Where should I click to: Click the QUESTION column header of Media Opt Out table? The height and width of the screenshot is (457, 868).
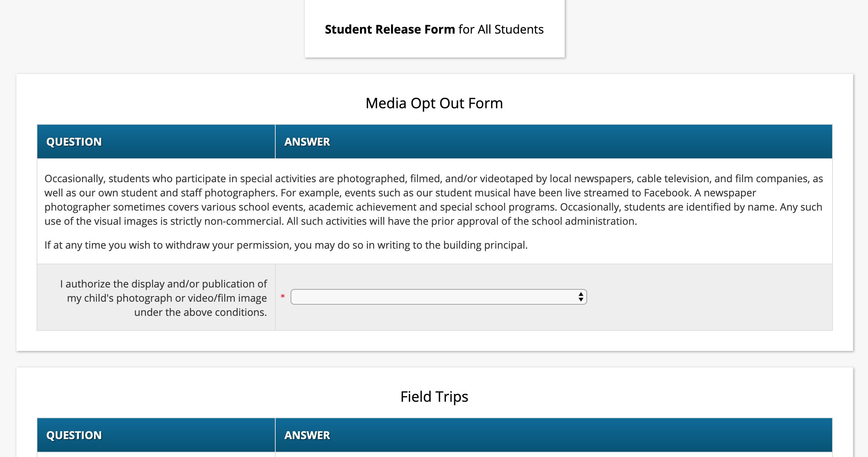point(74,141)
